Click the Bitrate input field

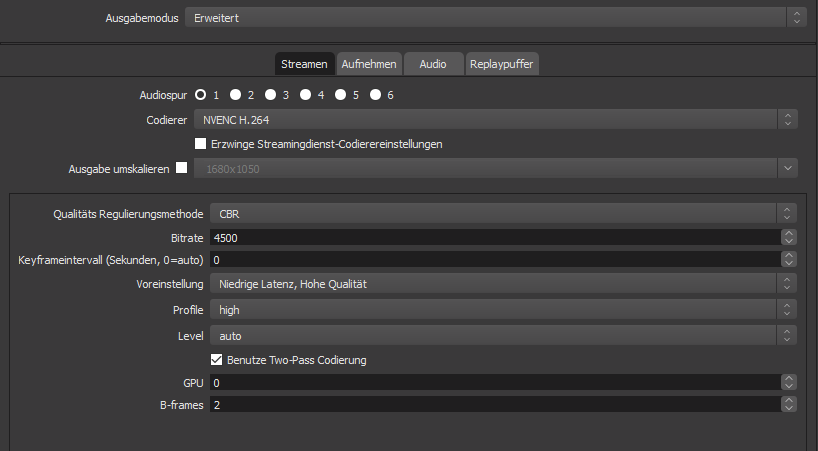pos(490,237)
